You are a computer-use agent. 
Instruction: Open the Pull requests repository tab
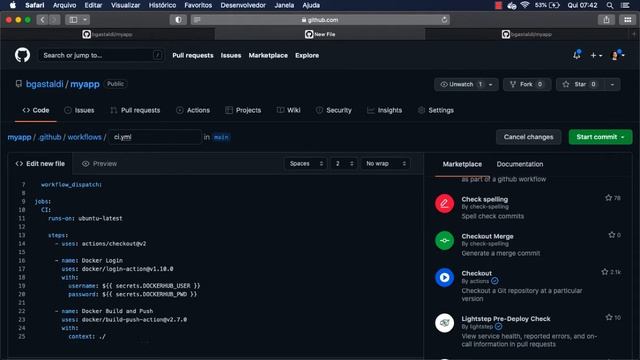pyautogui.click(x=135, y=110)
